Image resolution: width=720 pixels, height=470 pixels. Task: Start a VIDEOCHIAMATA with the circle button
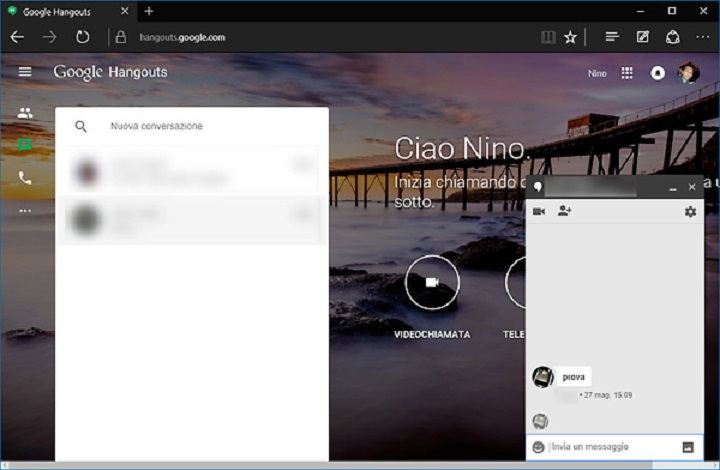click(432, 282)
